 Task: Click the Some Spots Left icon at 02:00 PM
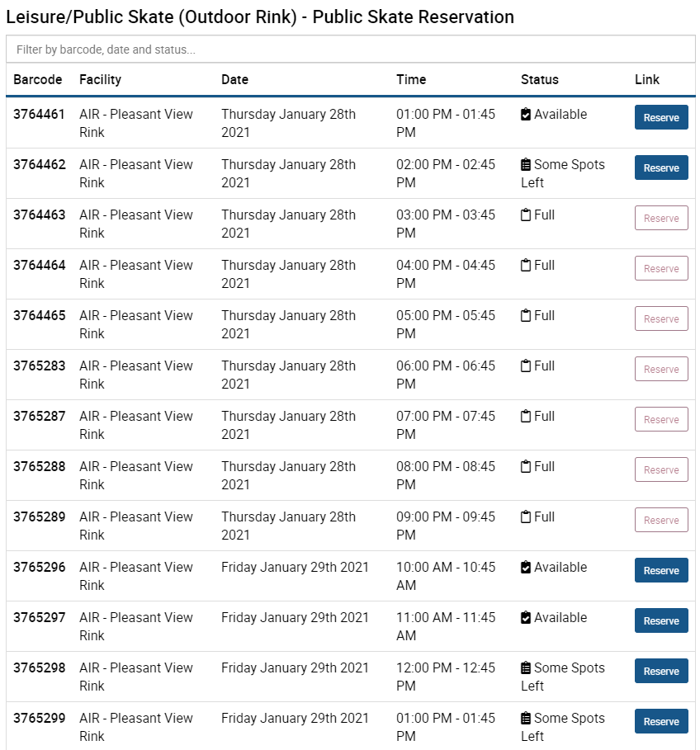point(525,164)
